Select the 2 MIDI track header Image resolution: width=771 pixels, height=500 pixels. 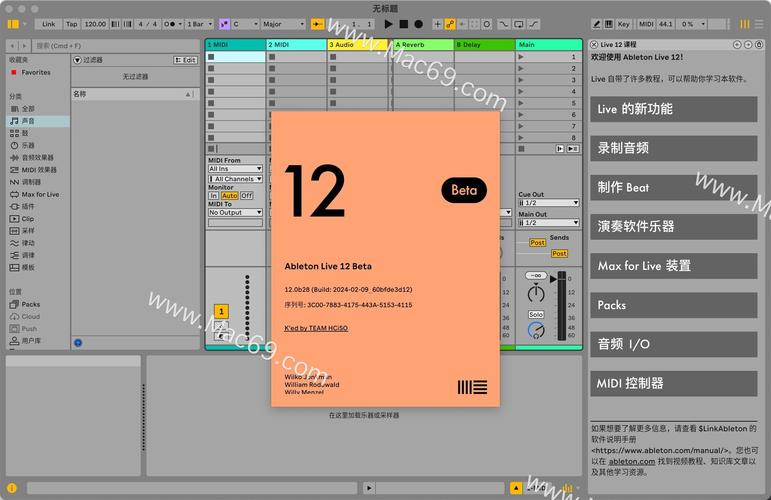[296, 45]
